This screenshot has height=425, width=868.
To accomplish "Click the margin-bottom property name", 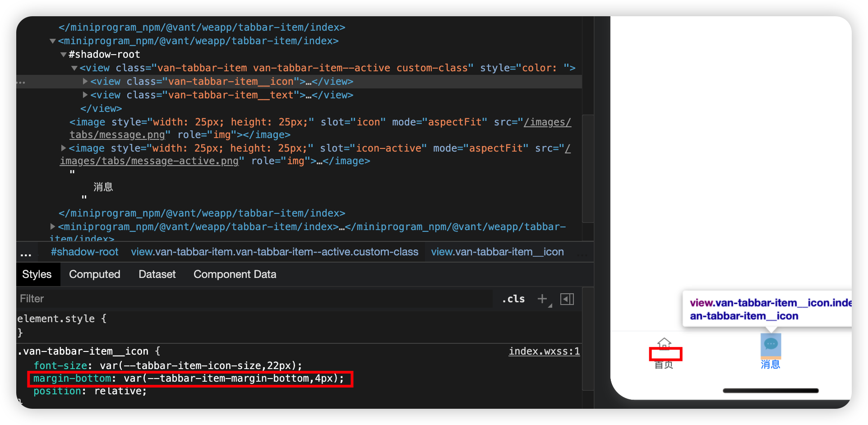I will point(72,378).
